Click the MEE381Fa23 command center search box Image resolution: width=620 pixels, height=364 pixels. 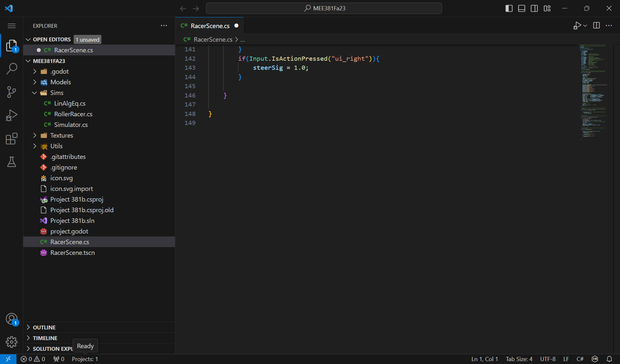click(x=324, y=8)
